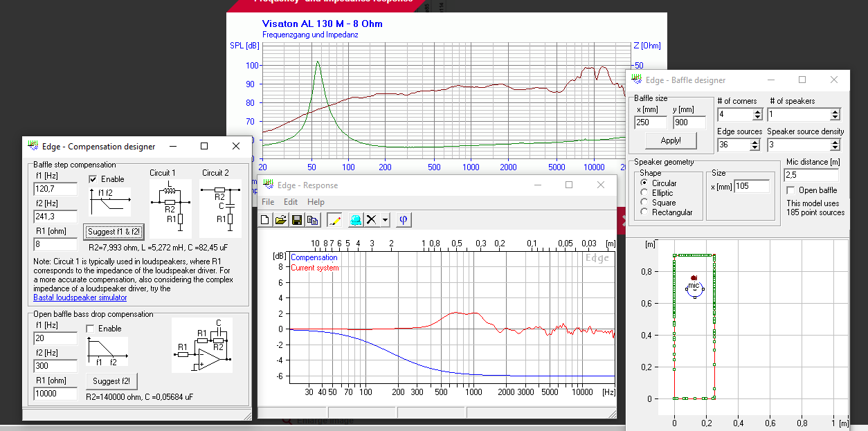Click the Edge sources value field showing 36
868x431 pixels.
click(735, 145)
